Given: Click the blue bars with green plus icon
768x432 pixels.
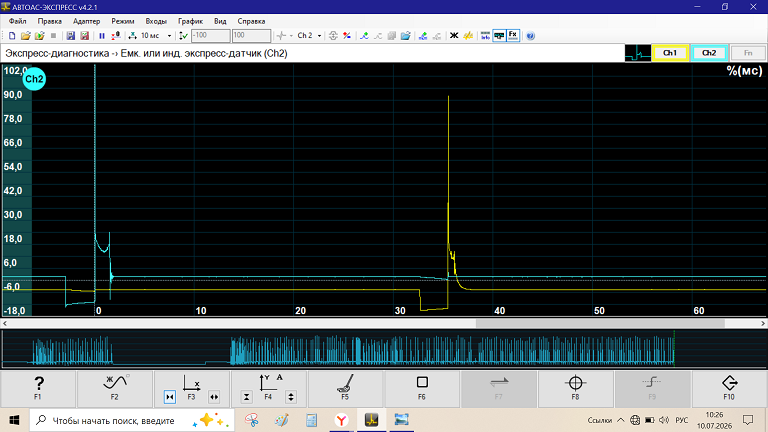Looking at the screenshot, I should click(x=423, y=36).
